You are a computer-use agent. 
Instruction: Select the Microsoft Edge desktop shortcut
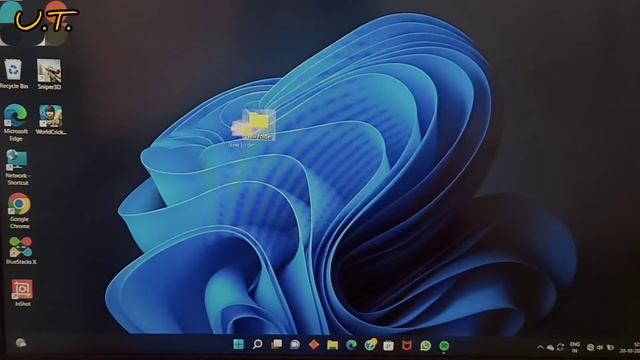16,122
